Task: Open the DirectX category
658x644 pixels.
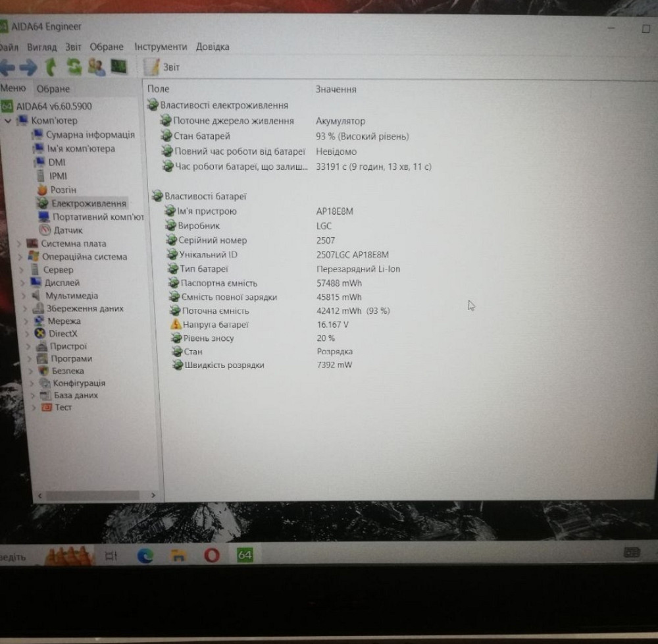Action: tap(64, 333)
